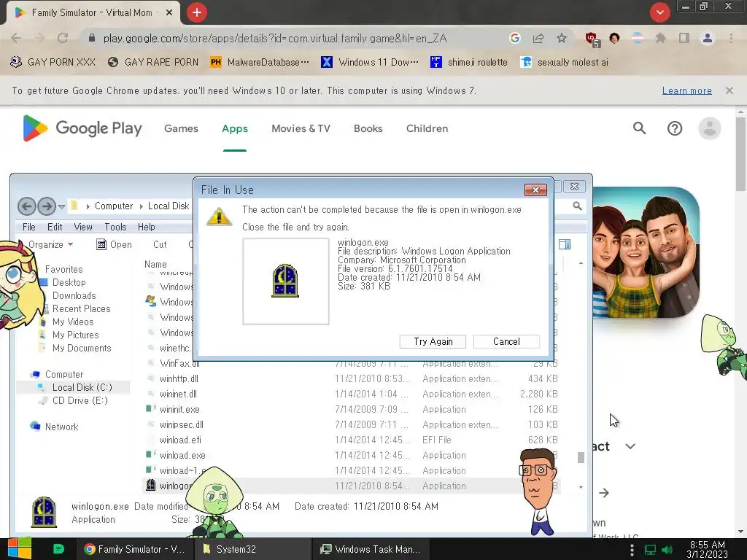
Task: Switch to System32 taskbar window
Action: pos(252,549)
